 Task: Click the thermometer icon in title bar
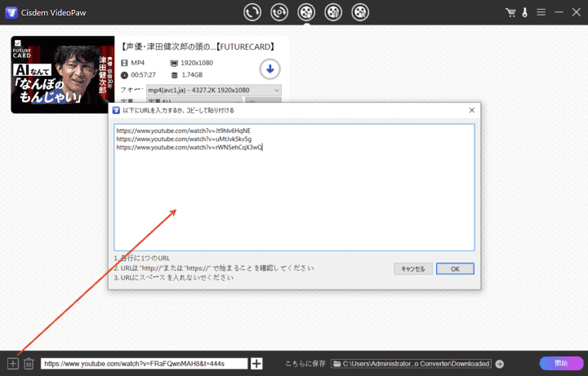coord(524,12)
